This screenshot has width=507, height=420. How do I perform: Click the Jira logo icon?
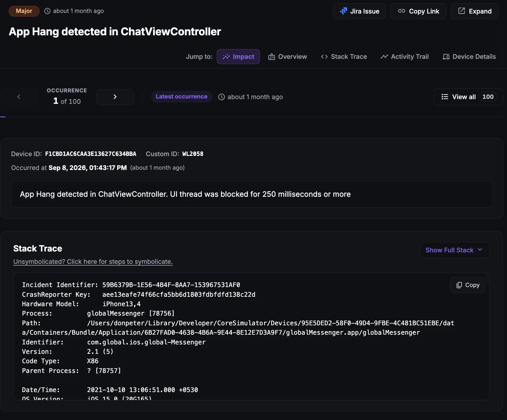[x=343, y=11]
